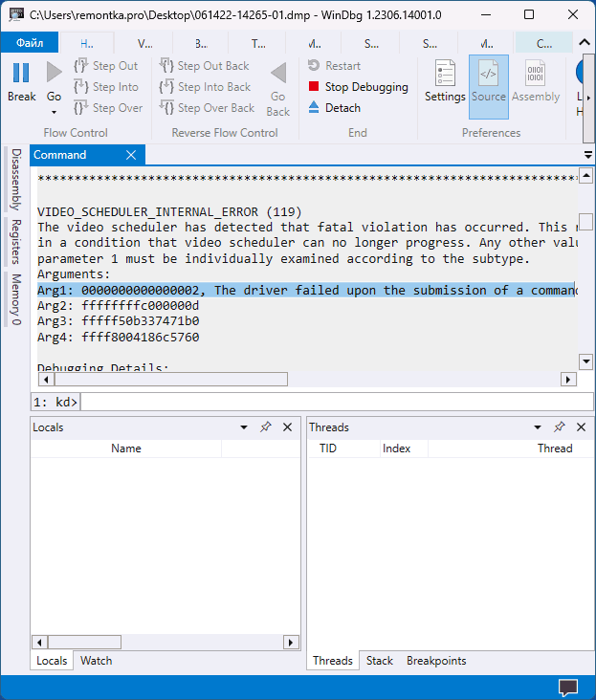Click command output scroll left arrow

[46, 380]
